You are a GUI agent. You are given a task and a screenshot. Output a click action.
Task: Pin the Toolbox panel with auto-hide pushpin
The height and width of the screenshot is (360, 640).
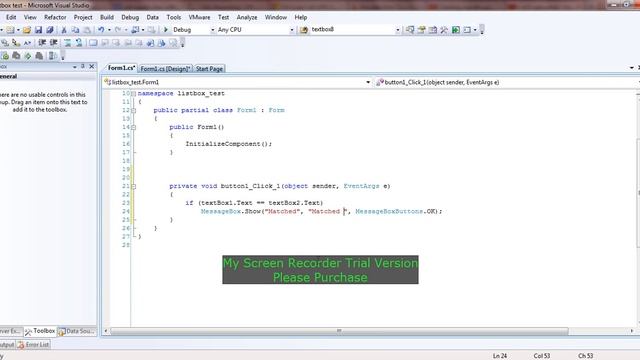(83, 66)
